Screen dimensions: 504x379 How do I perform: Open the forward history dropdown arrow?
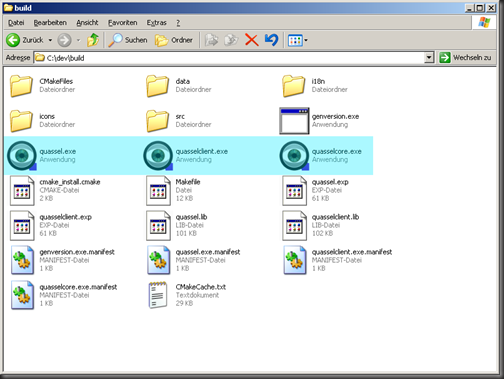point(78,40)
